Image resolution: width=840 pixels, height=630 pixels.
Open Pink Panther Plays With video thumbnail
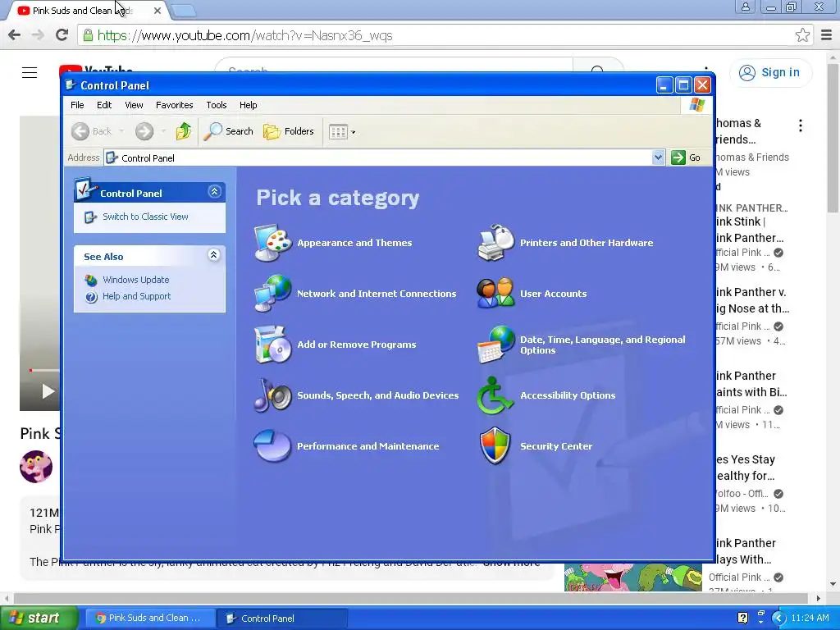pyautogui.click(x=633, y=577)
